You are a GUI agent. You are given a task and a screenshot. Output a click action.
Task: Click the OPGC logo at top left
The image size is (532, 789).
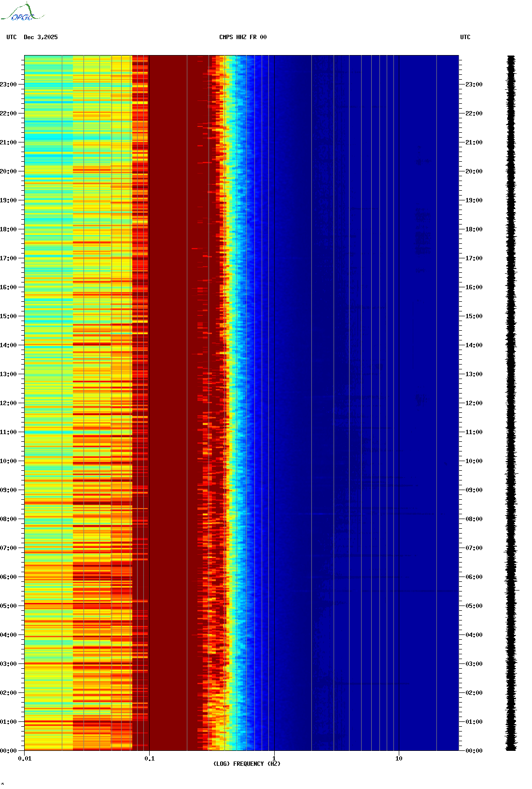click(22, 12)
